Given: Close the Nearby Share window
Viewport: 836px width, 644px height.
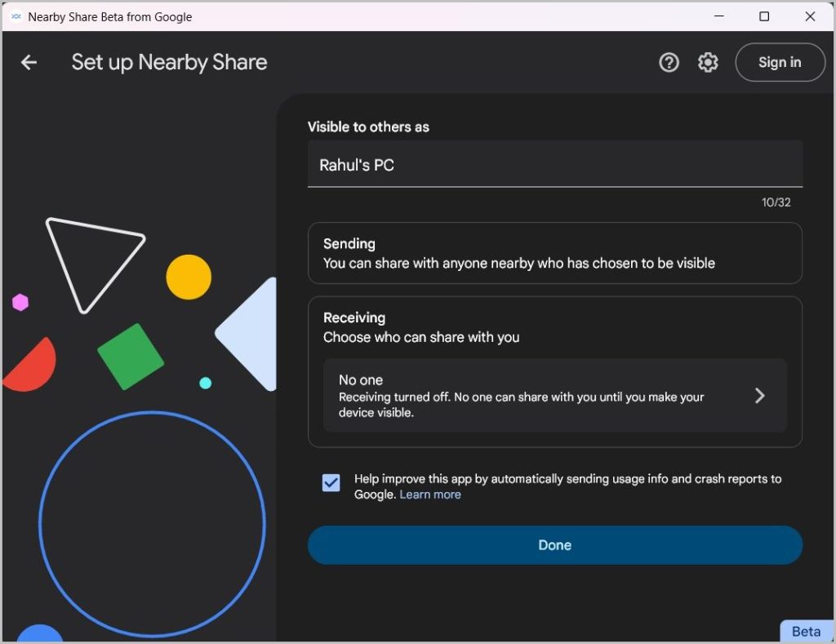Looking at the screenshot, I should (x=809, y=16).
